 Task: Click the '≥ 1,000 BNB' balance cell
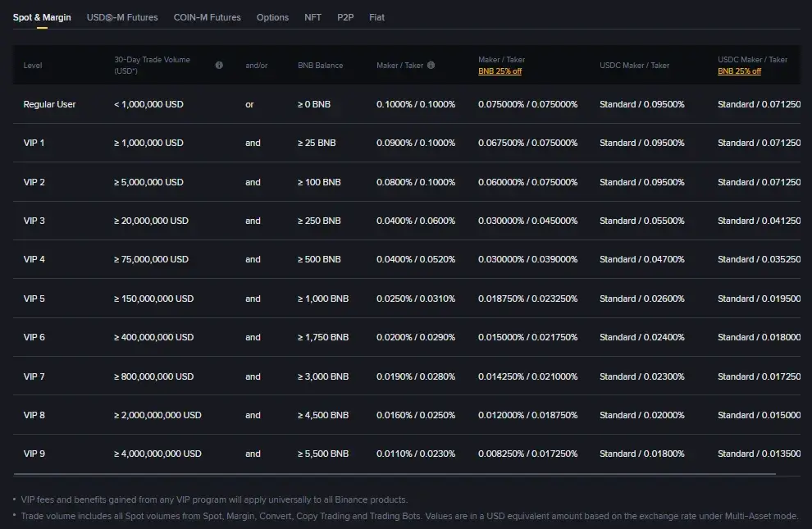[x=323, y=299]
